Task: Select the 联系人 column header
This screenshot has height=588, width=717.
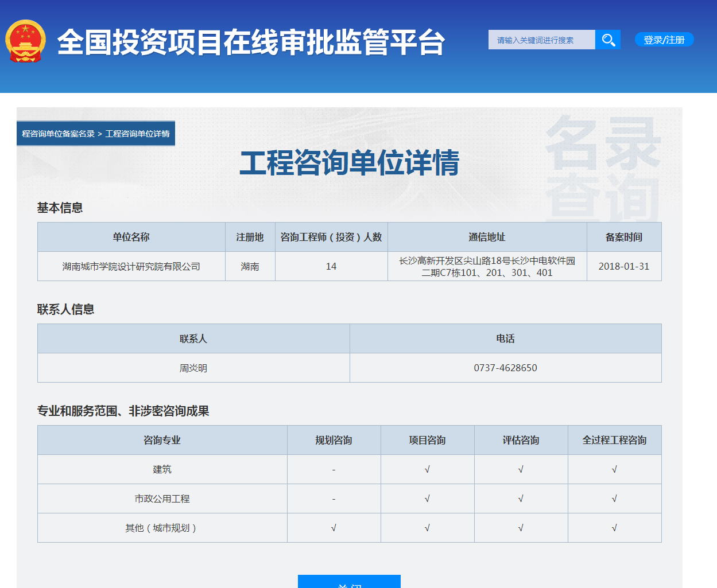Action: click(x=193, y=338)
